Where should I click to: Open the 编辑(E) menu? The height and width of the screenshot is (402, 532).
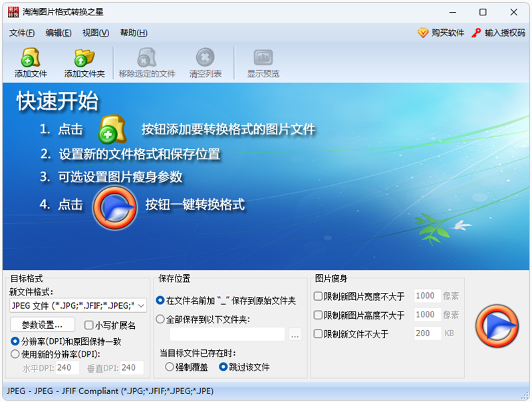(59, 33)
